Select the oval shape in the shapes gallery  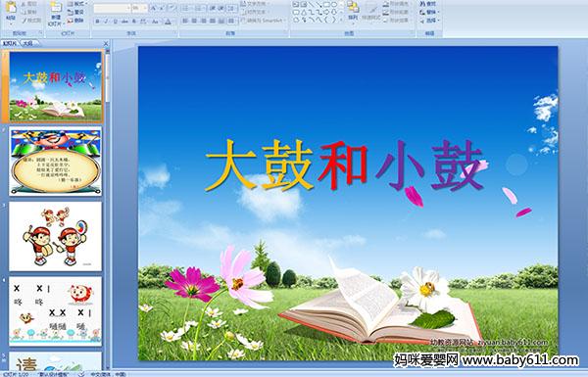334,5
